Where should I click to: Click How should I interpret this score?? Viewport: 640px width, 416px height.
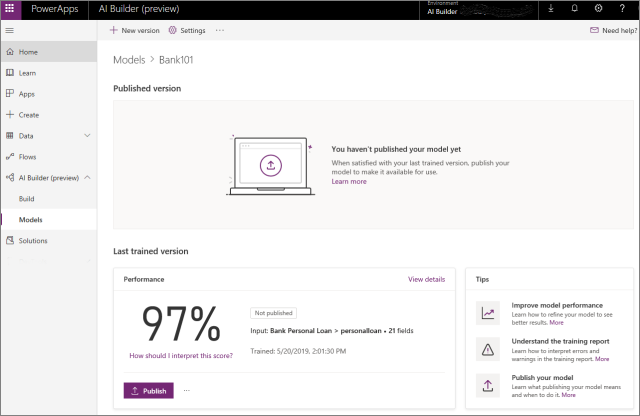tap(181, 356)
